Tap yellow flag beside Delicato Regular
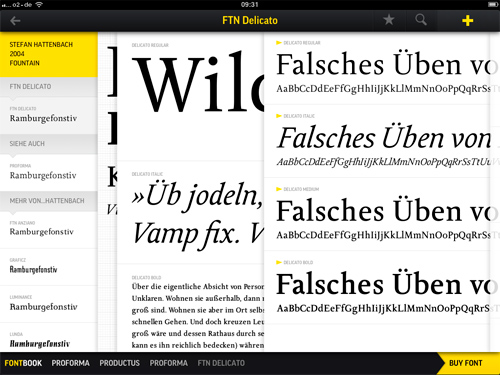The image size is (500, 375). (x=279, y=43)
